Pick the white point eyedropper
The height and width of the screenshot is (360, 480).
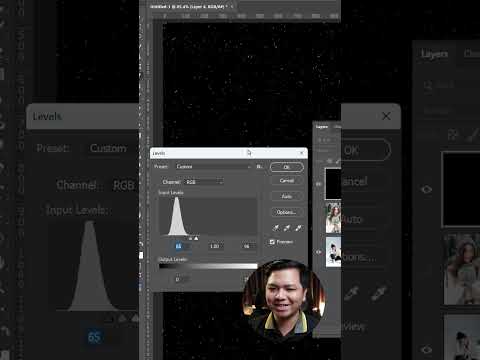coord(298,228)
